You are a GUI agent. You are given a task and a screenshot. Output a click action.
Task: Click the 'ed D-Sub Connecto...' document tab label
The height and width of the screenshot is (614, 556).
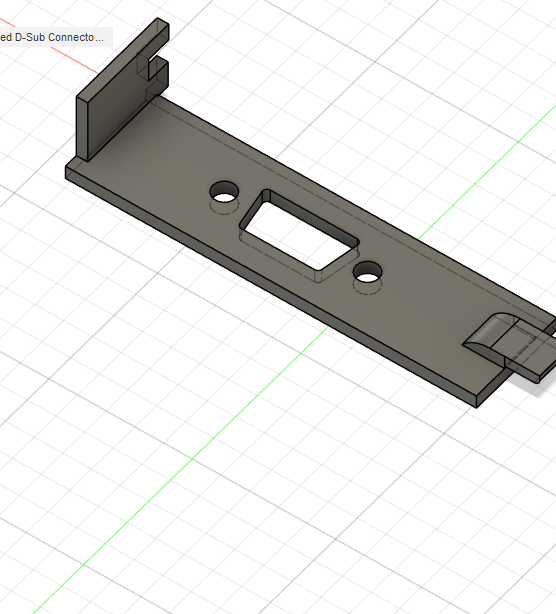(52, 38)
